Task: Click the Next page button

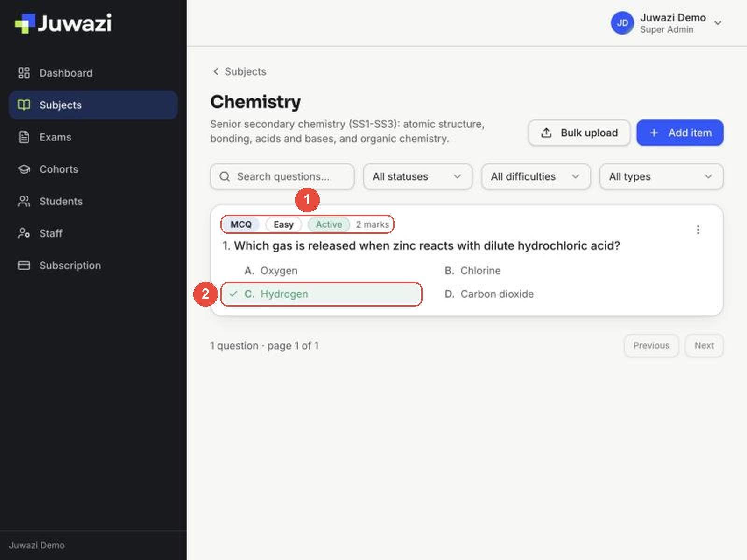Action: coord(704,346)
